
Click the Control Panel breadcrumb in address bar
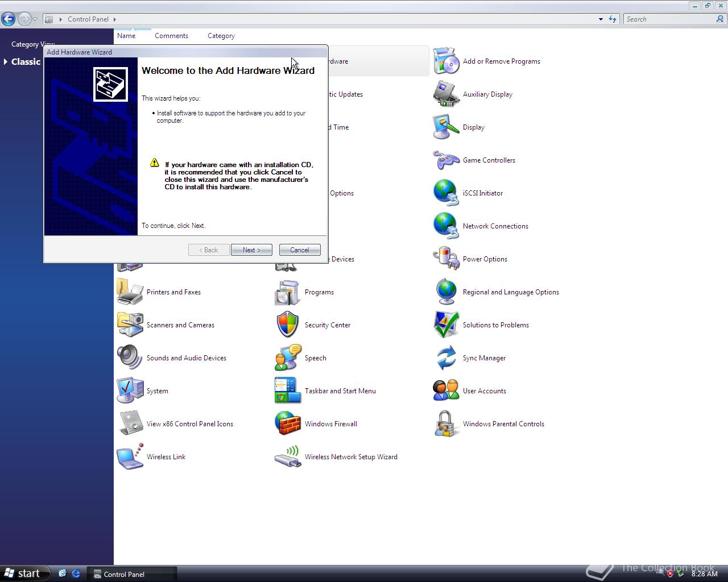tap(88, 19)
